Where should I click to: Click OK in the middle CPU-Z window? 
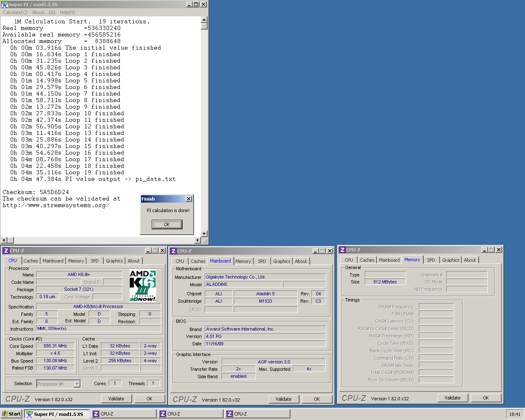click(x=317, y=399)
